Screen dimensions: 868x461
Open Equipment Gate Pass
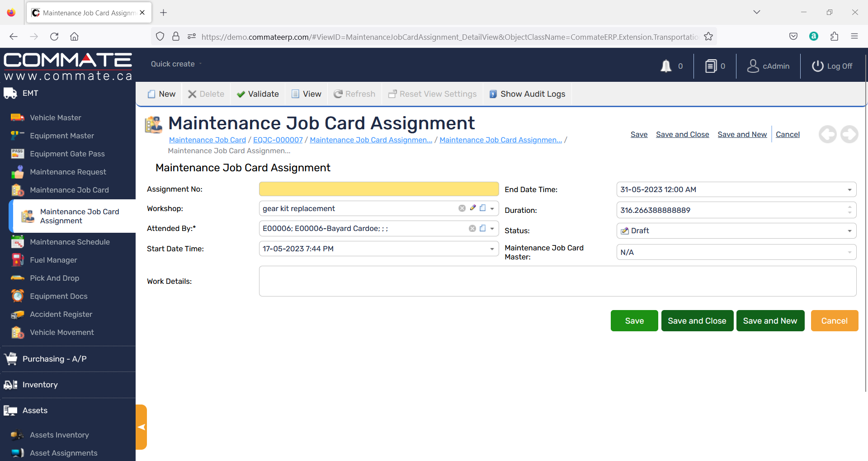point(67,154)
